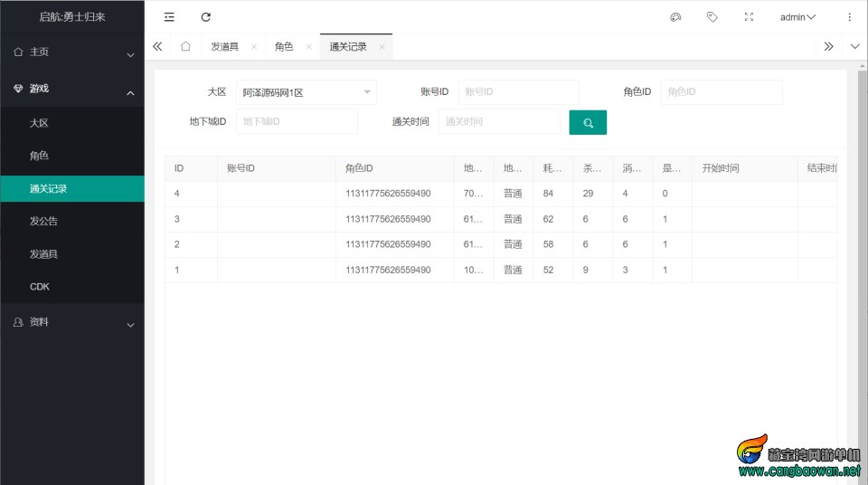Select table row with ID 1
This screenshot has height=485, width=868.
point(500,270)
